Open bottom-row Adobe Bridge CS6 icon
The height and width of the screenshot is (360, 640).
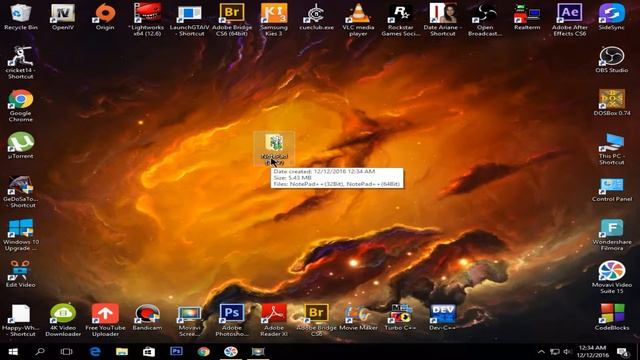point(316,320)
